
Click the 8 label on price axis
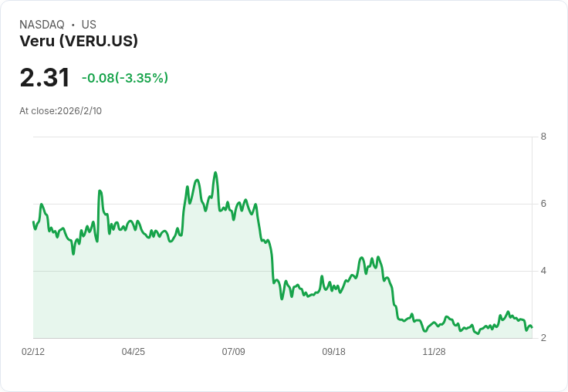click(x=543, y=137)
